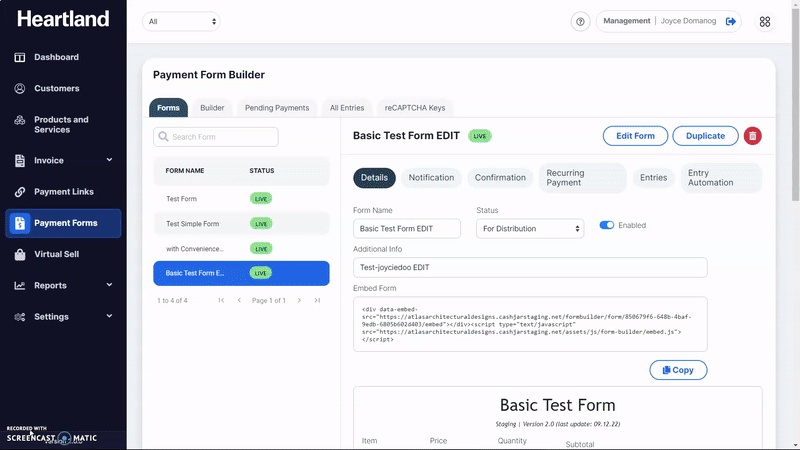Open Payment Links in sidebar
The height and width of the screenshot is (450, 800).
pos(63,192)
